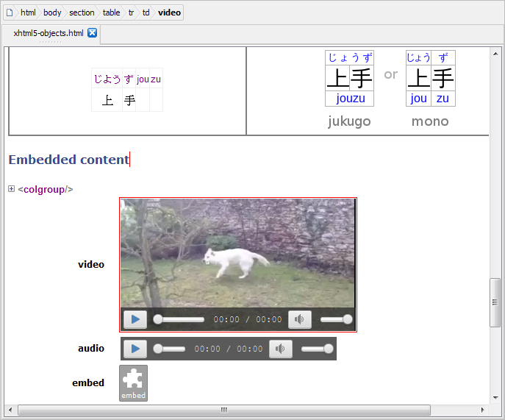The image size is (505, 420).
Task: Click the blue jou annotation under mono kanji
Action: click(418, 99)
